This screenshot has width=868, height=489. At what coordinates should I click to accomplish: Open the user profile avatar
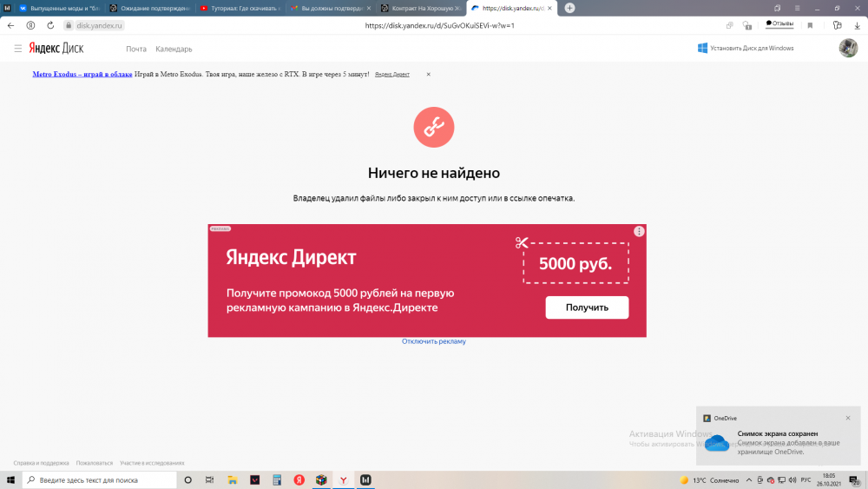tap(848, 48)
